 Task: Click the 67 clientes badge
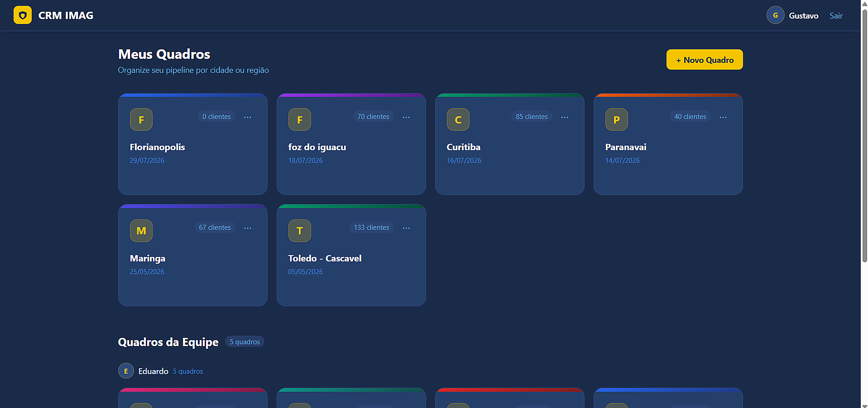point(215,228)
